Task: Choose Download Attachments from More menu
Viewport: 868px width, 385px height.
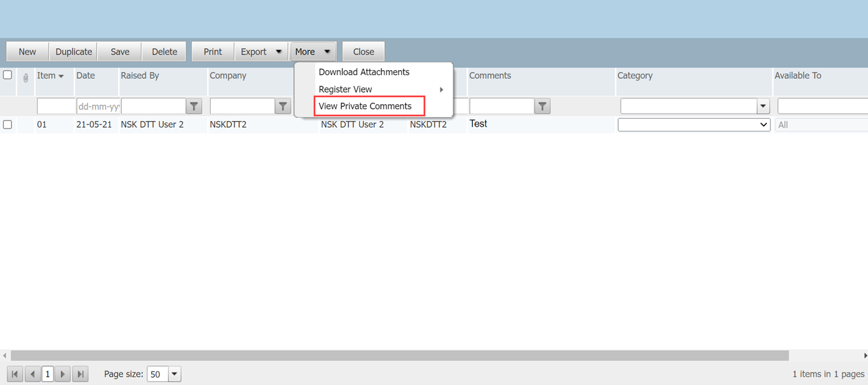Action: click(x=364, y=72)
